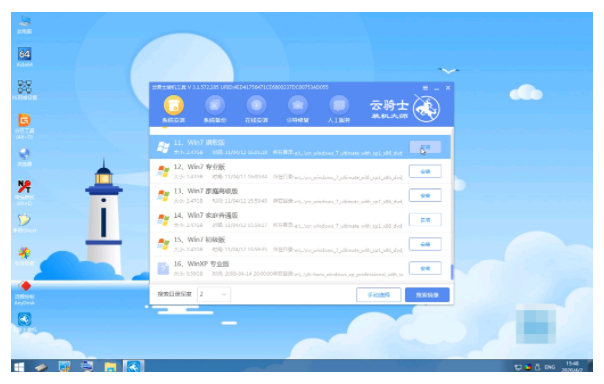Open the AnyDesk remote desktop icon

point(25,293)
